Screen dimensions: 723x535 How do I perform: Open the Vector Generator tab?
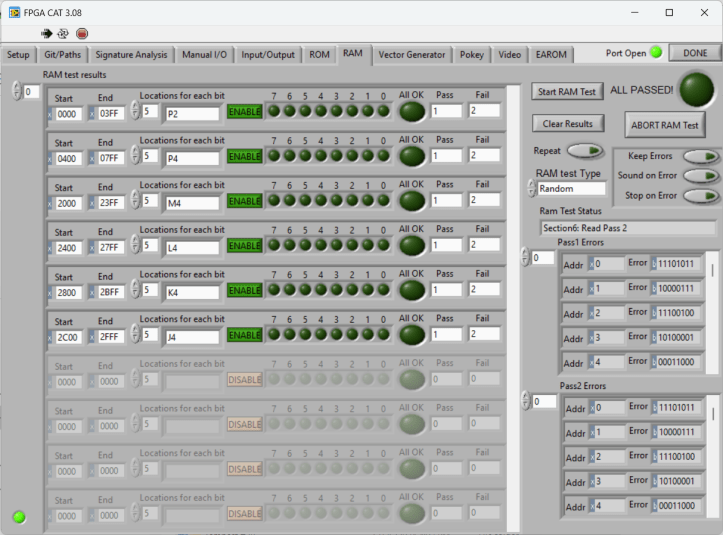(x=412, y=55)
